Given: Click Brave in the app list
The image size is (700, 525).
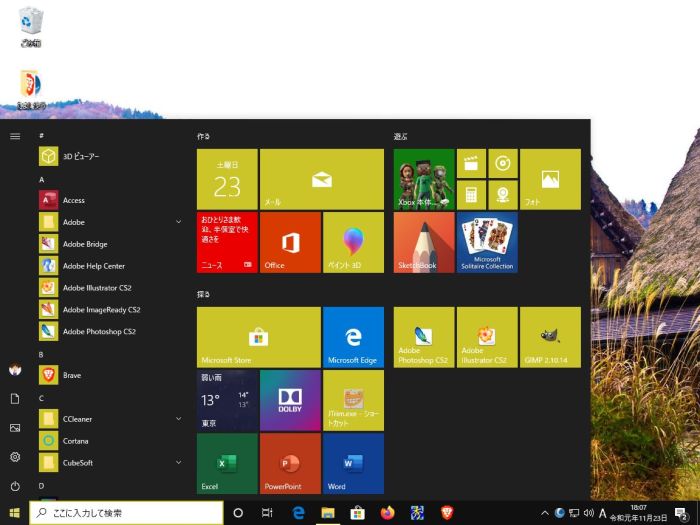Looking at the screenshot, I should (x=72, y=376).
